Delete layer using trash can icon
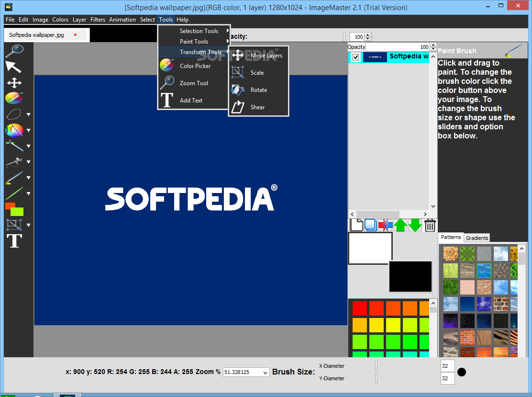 pyautogui.click(x=430, y=225)
